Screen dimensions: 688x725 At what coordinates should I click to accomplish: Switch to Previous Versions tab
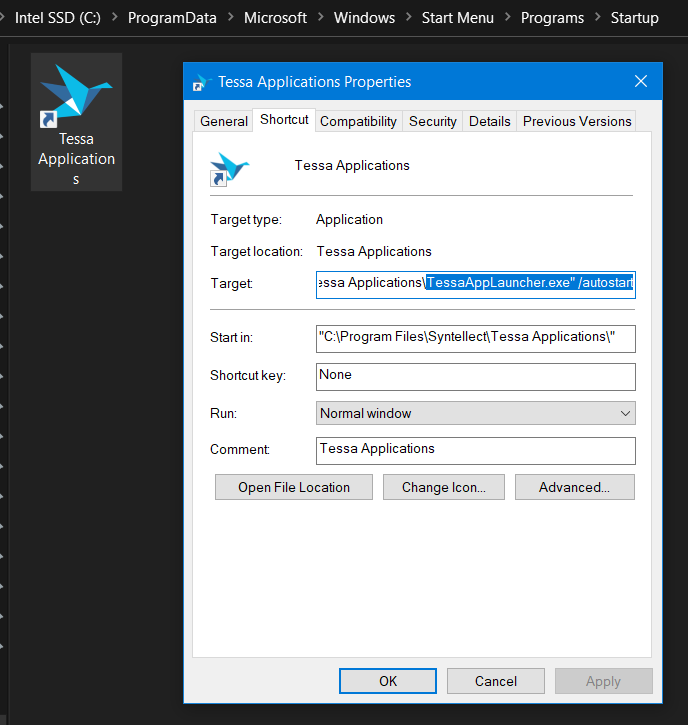[x=577, y=121]
